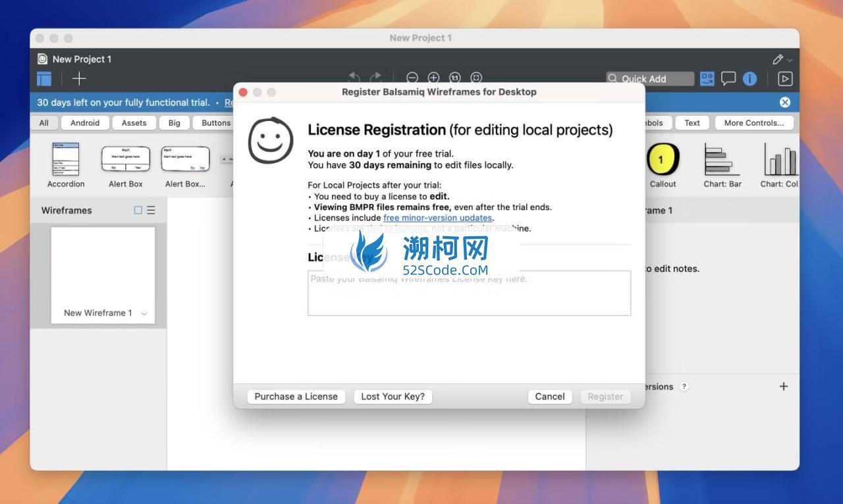Open the pencil edit mode menu
The width and height of the screenshot is (843, 504).
pos(782,59)
